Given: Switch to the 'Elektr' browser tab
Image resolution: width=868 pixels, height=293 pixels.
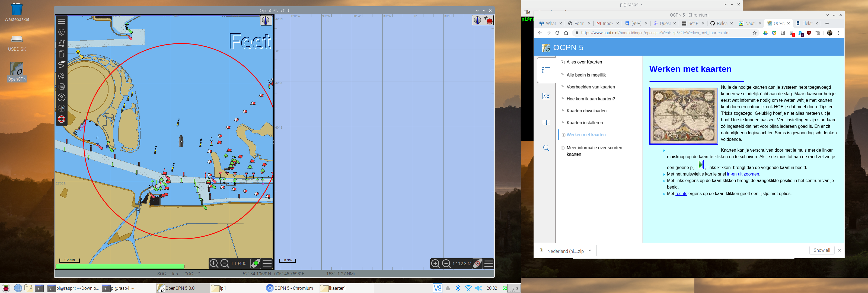Looking at the screenshot, I should 807,23.
